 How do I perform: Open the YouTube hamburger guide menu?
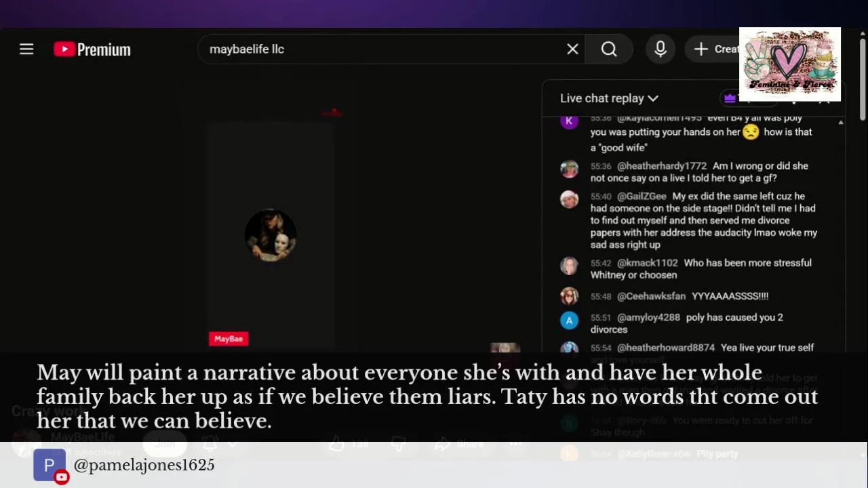point(26,49)
